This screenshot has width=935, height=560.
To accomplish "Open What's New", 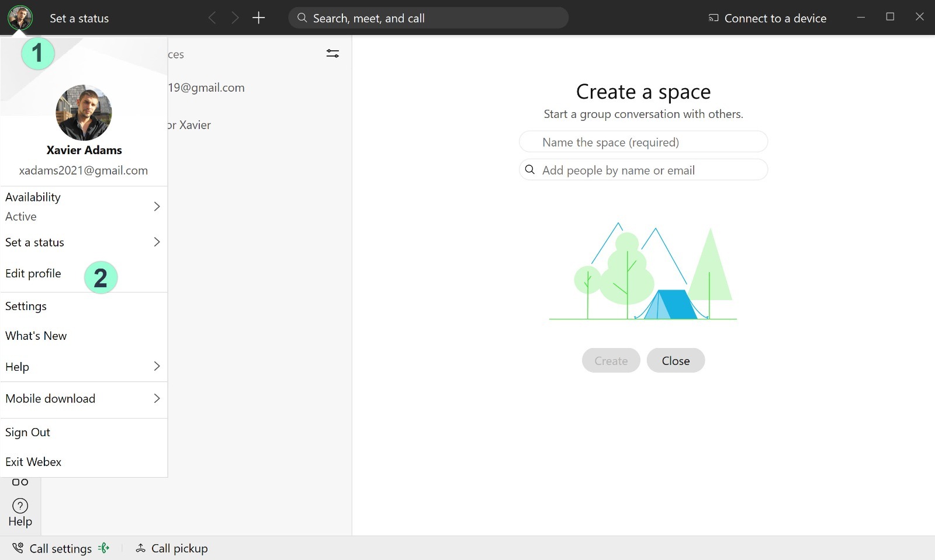I will pyautogui.click(x=84, y=336).
